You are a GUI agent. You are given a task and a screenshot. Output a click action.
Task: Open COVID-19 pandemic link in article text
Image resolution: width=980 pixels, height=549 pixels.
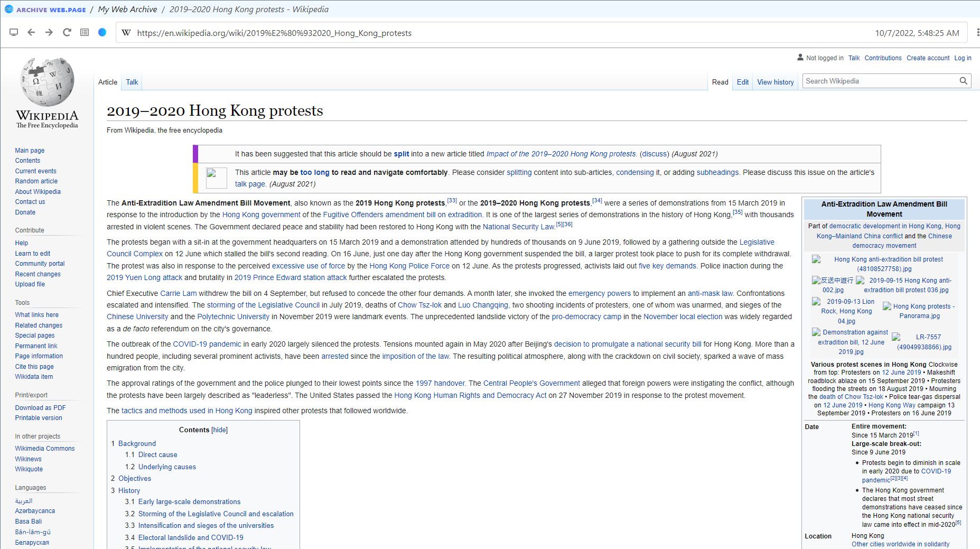click(207, 344)
